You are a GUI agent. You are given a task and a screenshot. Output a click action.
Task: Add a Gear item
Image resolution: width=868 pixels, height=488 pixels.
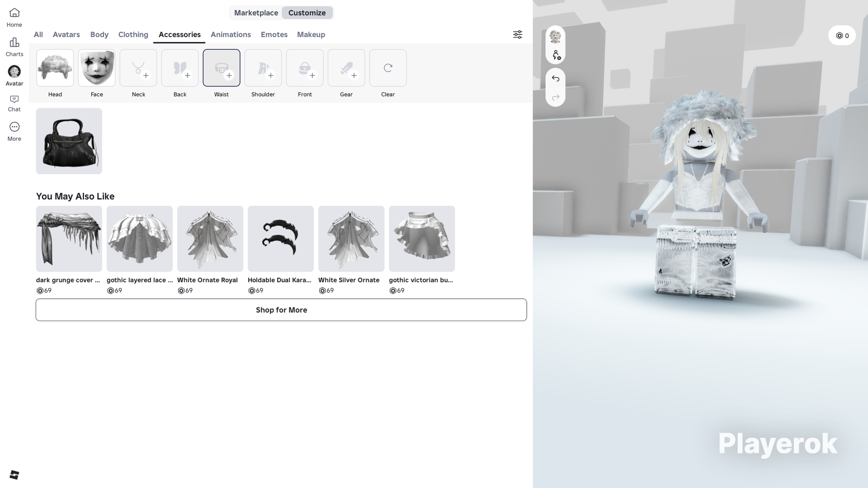(347, 68)
